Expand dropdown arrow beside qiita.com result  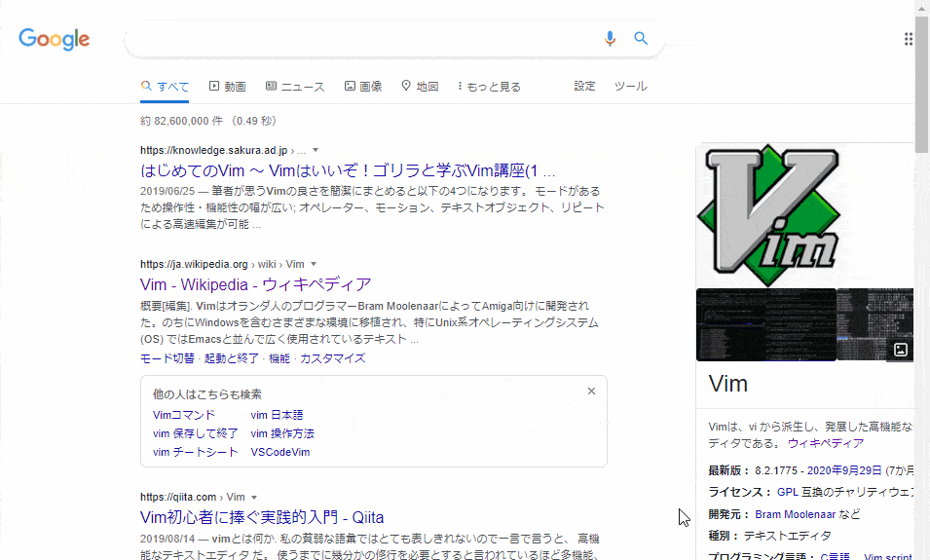pyautogui.click(x=253, y=497)
